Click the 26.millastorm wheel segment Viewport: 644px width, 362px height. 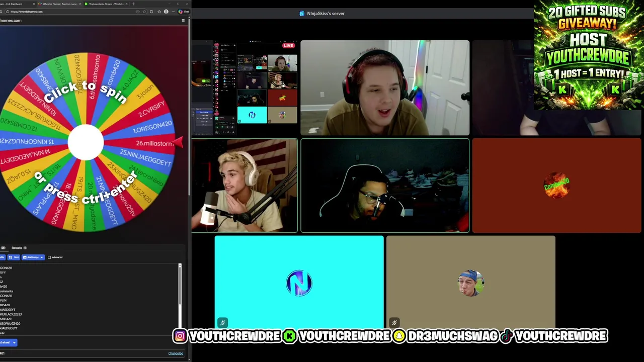(x=154, y=143)
